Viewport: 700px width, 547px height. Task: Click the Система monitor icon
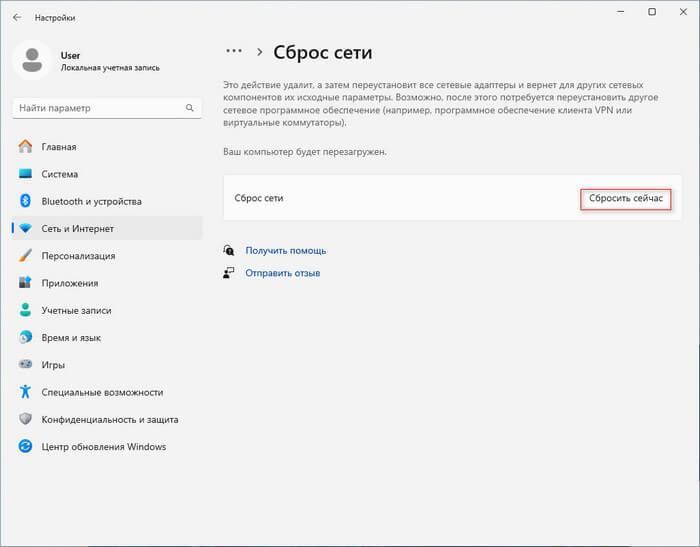26,174
